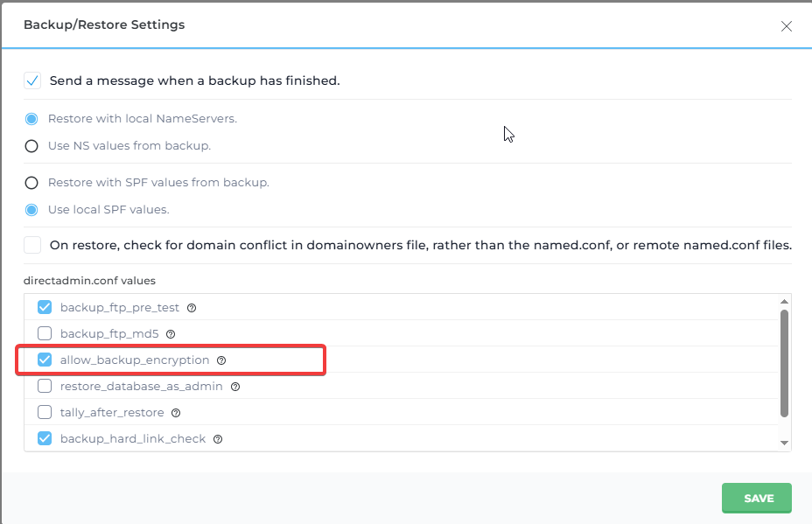812x524 pixels.
Task: Click the green SAVE button
Action: point(756,498)
